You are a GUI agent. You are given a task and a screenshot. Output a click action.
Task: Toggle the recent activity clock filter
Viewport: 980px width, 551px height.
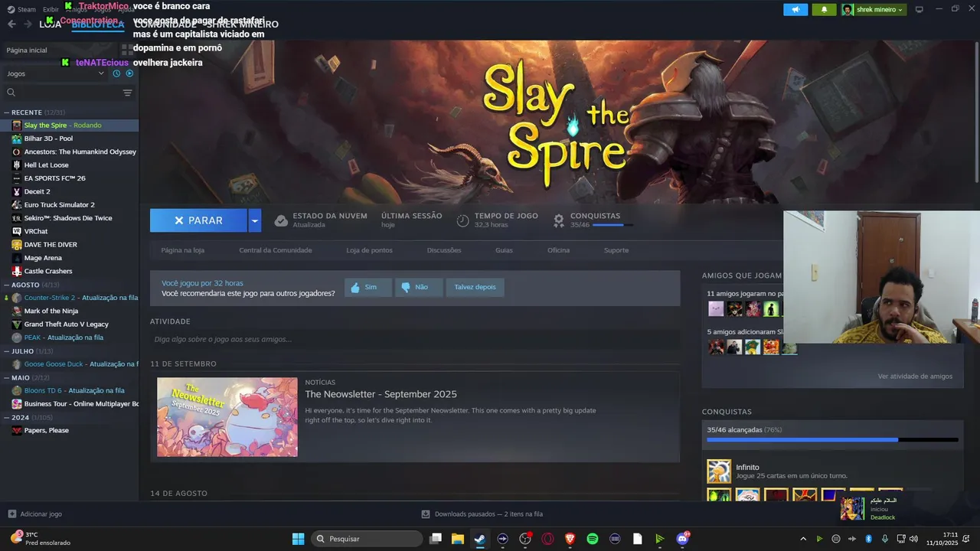[x=116, y=73]
